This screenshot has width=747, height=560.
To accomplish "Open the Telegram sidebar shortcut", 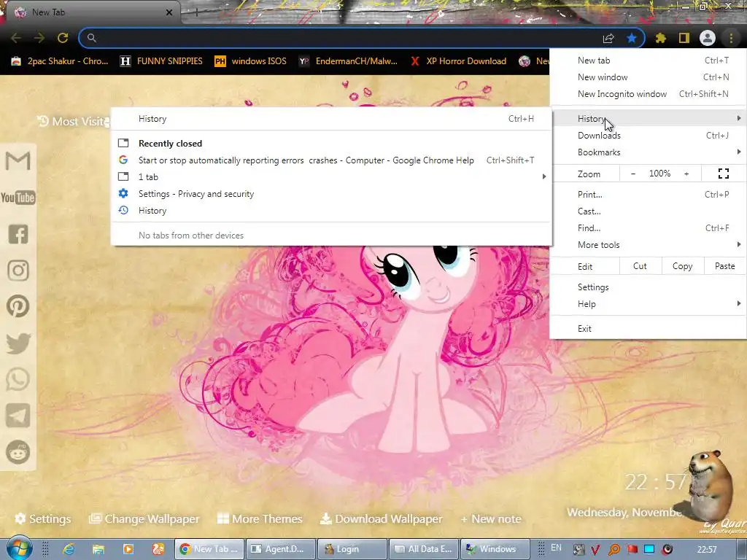I will click(18, 416).
